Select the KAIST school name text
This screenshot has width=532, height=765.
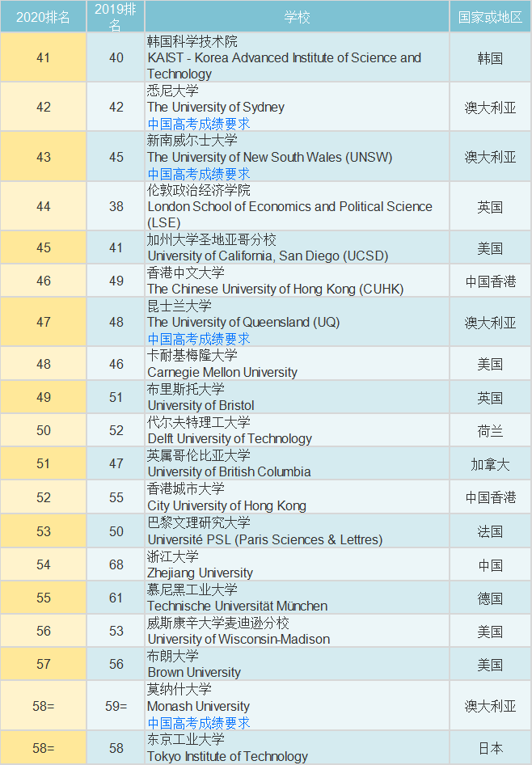[x=285, y=66]
